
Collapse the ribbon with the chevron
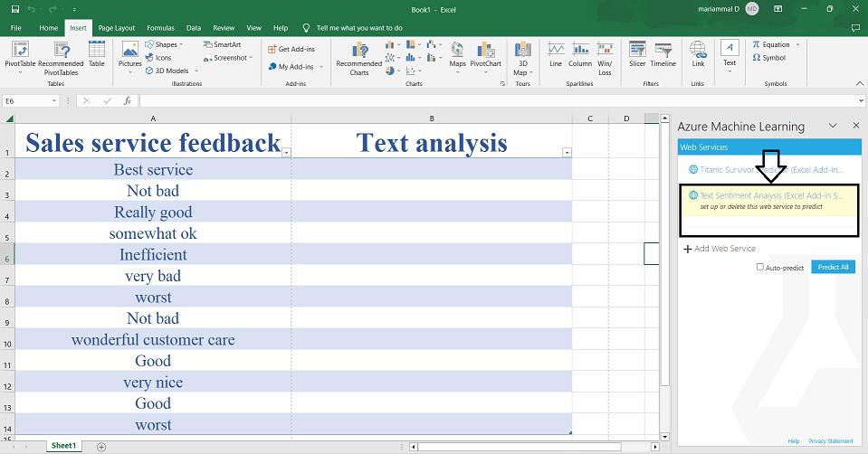click(x=860, y=83)
